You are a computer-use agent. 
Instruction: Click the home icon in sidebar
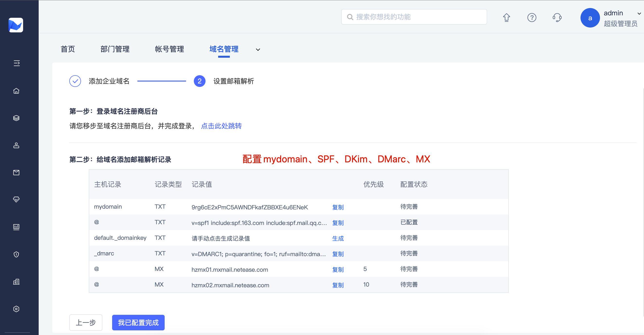click(16, 91)
